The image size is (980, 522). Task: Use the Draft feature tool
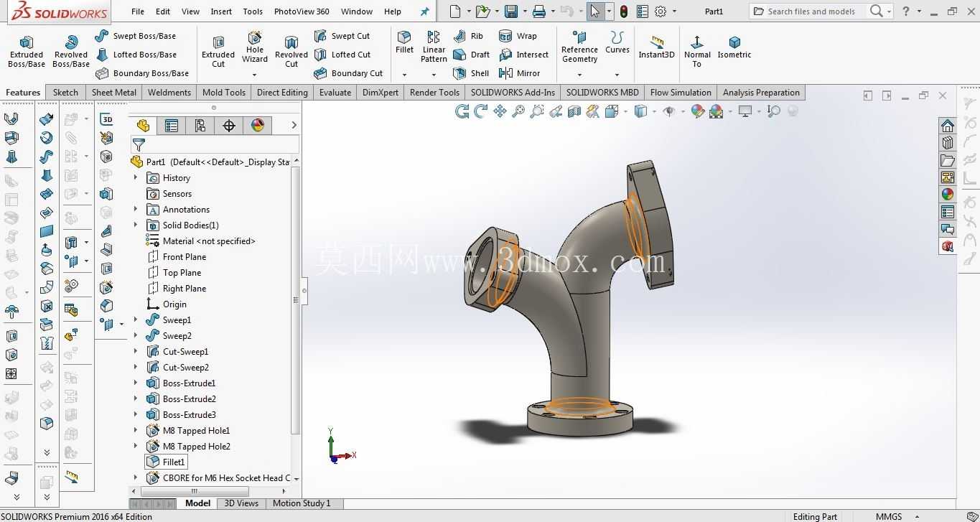(471, 55)
